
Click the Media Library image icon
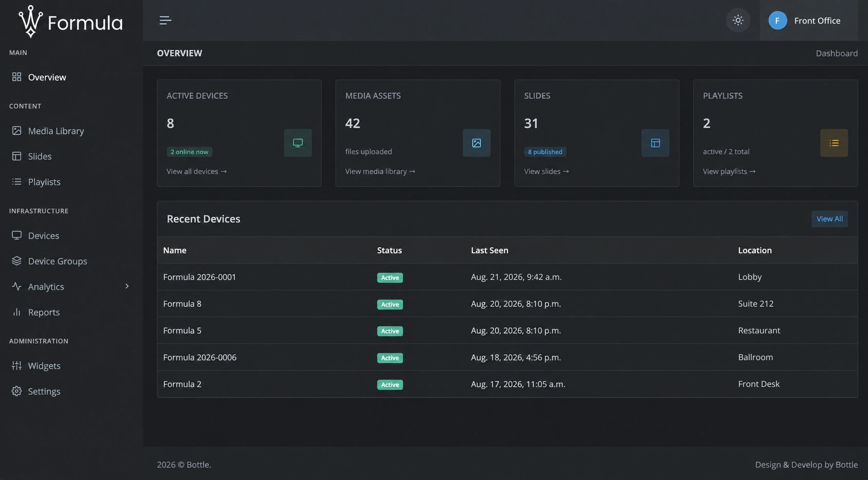click(x=16, y=131)
